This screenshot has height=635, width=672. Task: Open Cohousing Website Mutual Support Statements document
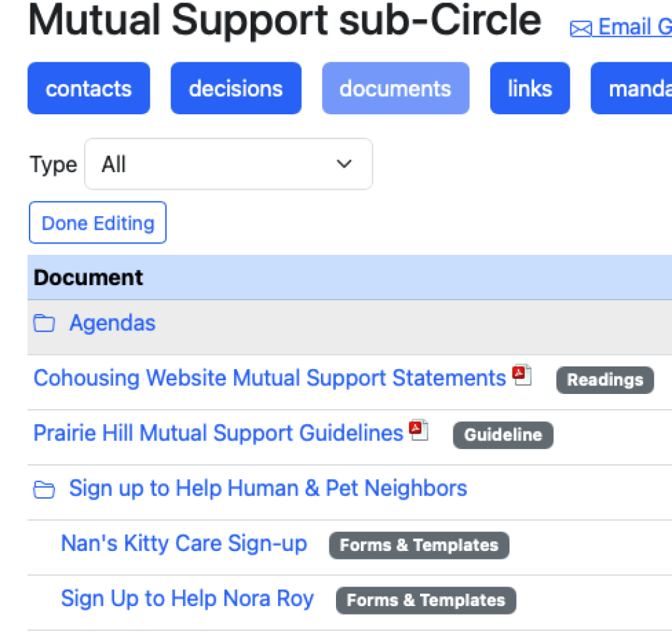tap(270, 378)
